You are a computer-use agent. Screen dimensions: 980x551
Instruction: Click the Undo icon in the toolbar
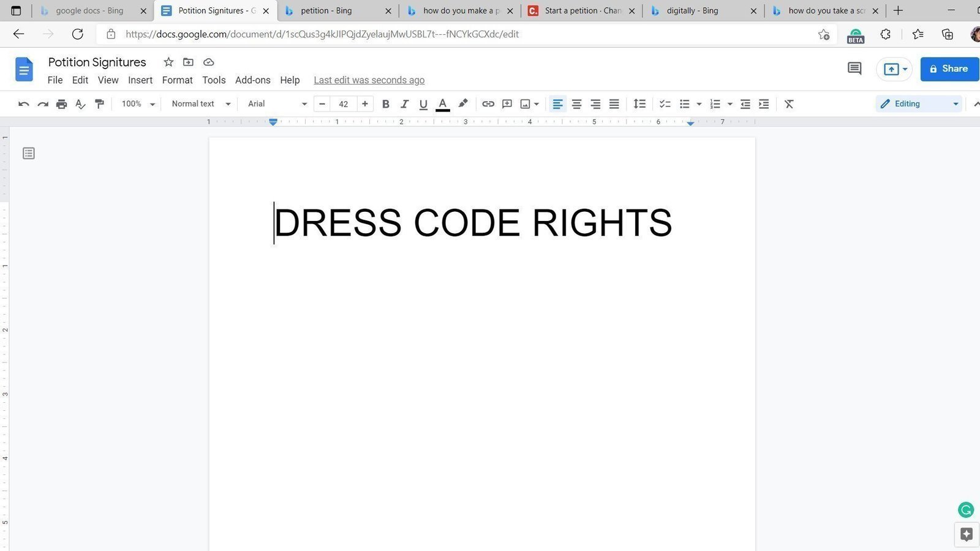point(23,103)
